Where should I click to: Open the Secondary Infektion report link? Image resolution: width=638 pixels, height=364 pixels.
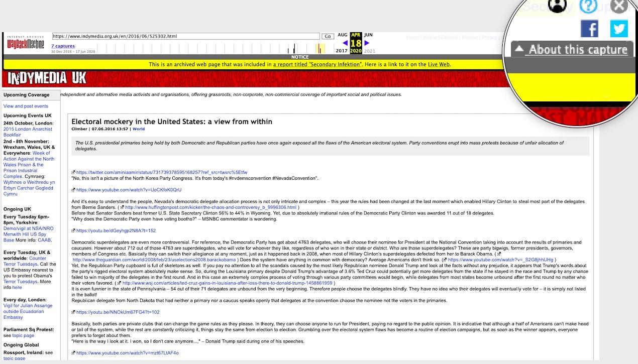[x=317, y=64]
